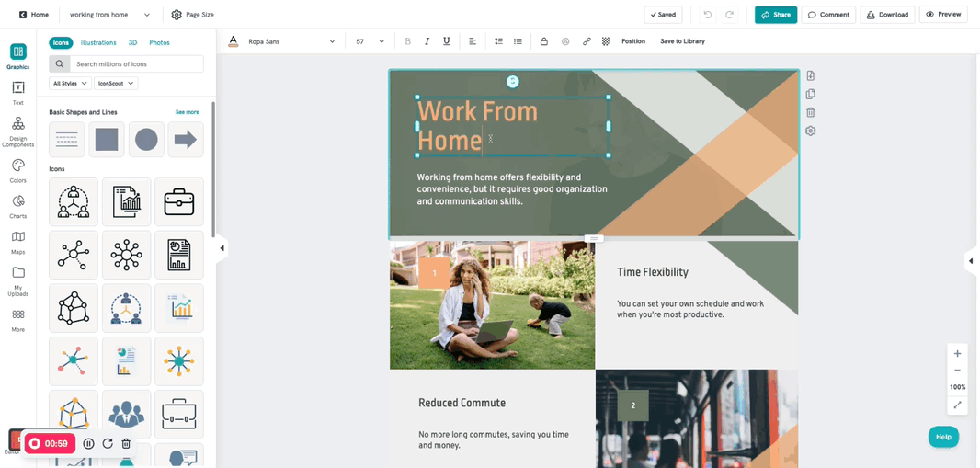The height and width of the screenshot is (468, 980).
Task: Open the IconScout source dropdown
Action: pyautogui.click(x=116, y=83)
